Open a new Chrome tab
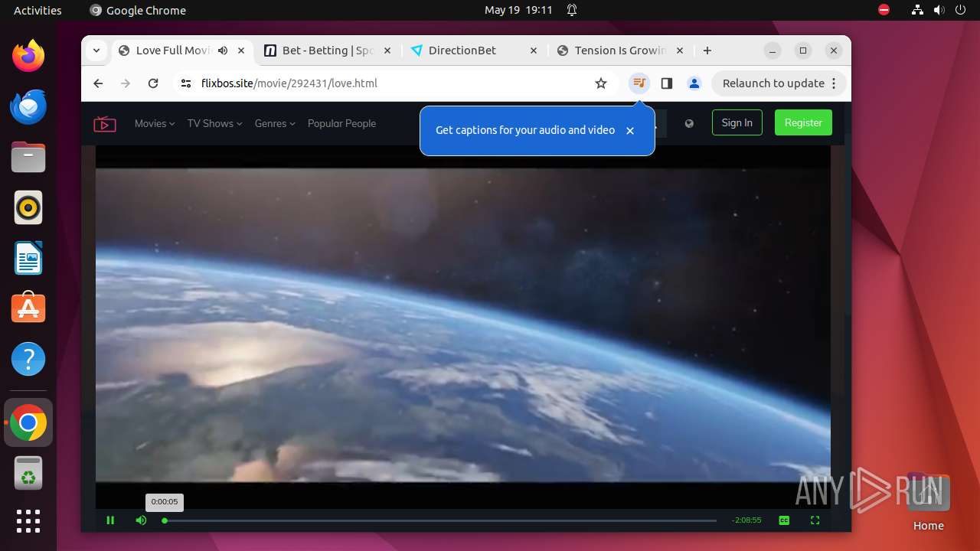Screen dimensions: 980x551 coord(707,51)
